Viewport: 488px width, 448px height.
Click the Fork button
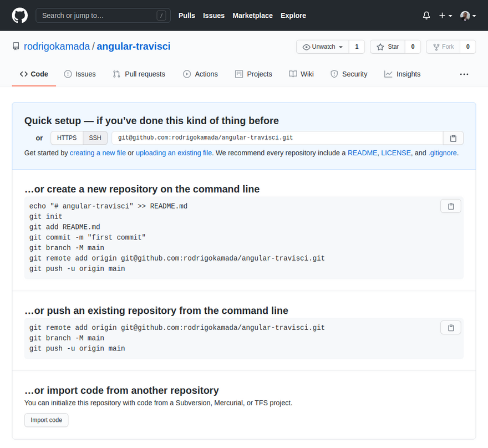coord(443,47)
